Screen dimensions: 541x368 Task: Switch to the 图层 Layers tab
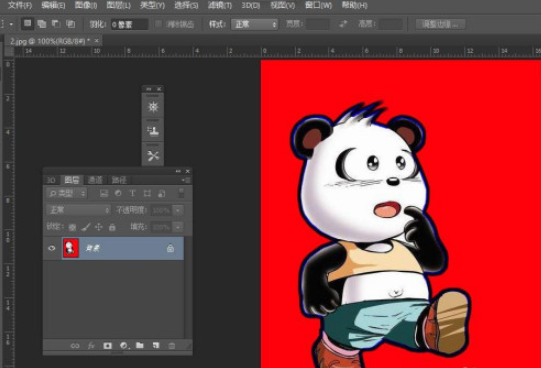pyautogui.click(x=72, y=180)
